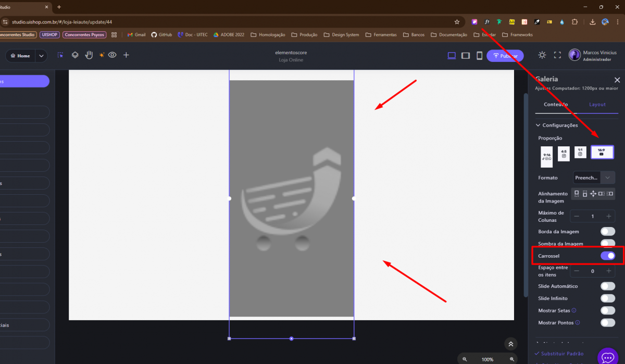Click the plus add element icon
Viewport: 625px width, 364px height.
126,55
